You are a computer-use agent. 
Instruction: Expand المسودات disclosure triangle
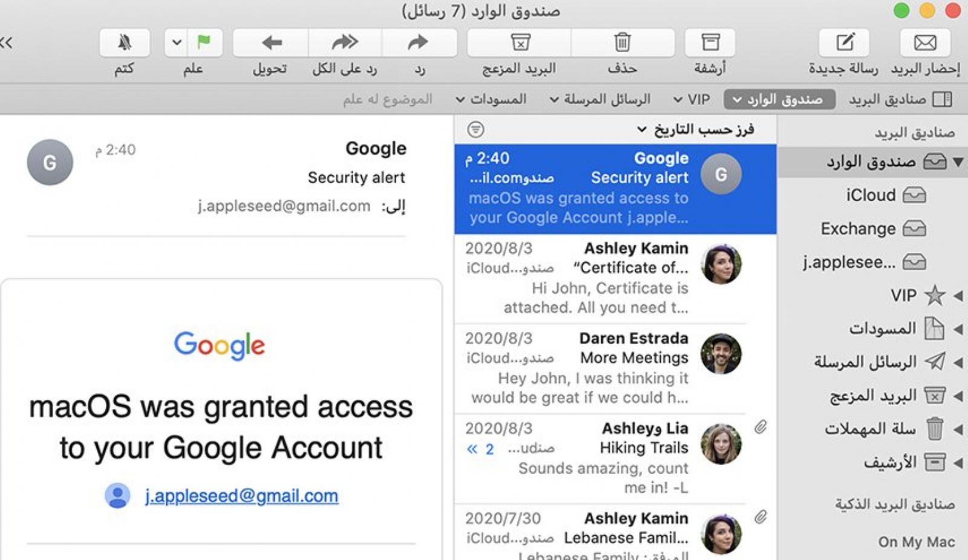point(958,330)
